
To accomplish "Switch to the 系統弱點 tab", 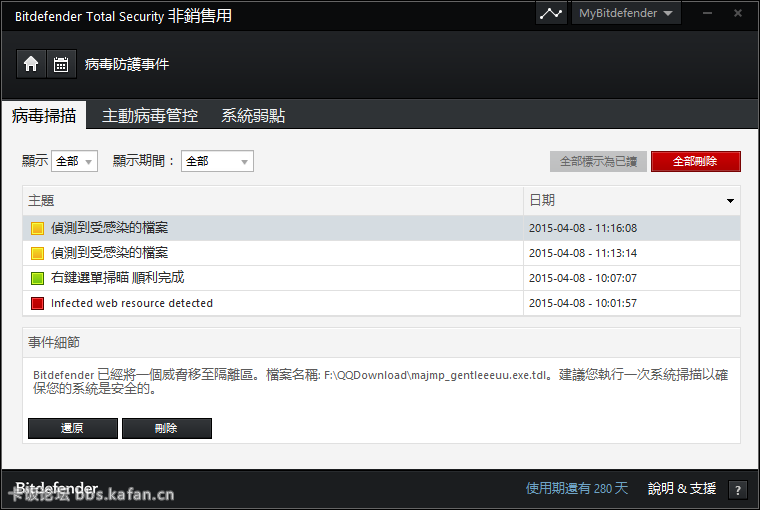I will point(253,115).
